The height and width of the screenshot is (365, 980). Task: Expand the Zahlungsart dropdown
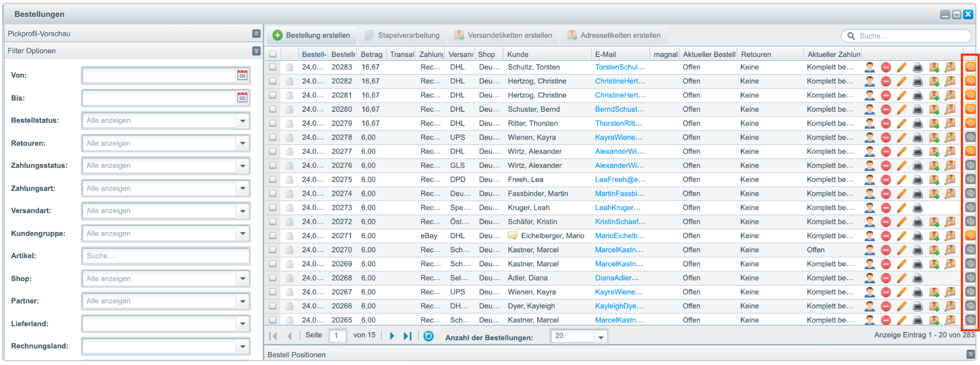coord(243,189)
